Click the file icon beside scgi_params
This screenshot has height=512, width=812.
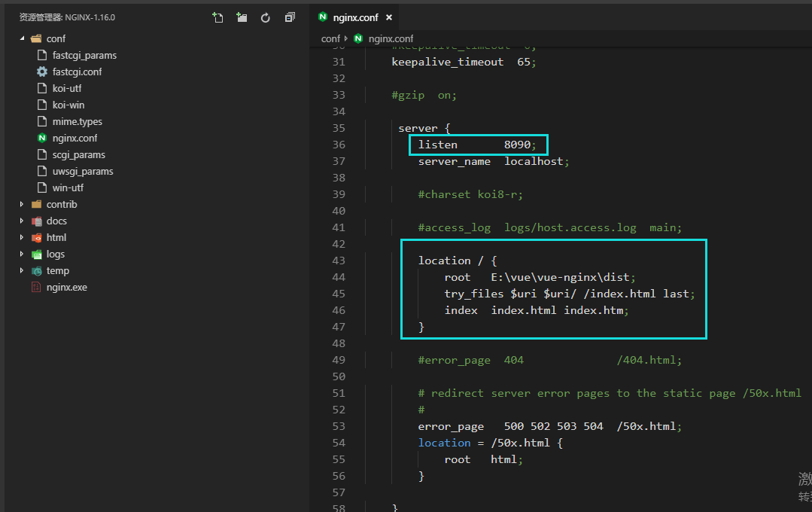42,154
